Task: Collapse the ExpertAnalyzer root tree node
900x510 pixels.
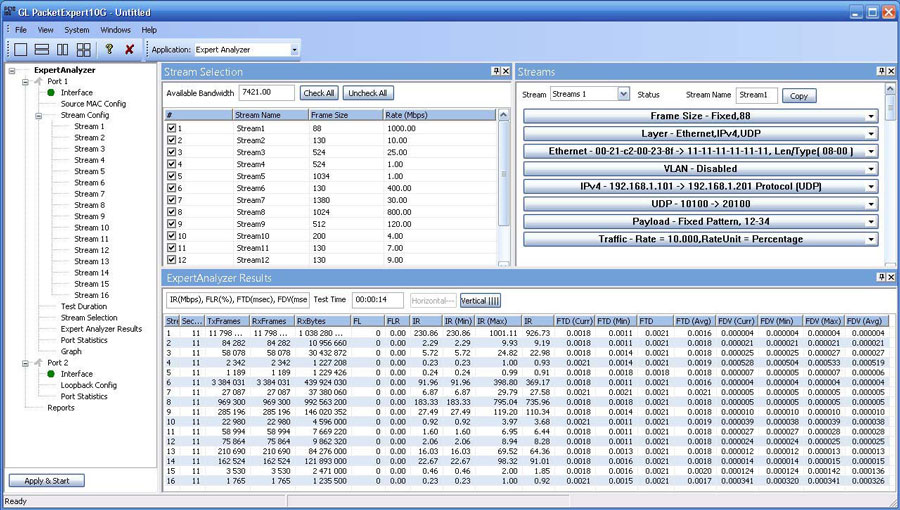Action: [11, 71]
